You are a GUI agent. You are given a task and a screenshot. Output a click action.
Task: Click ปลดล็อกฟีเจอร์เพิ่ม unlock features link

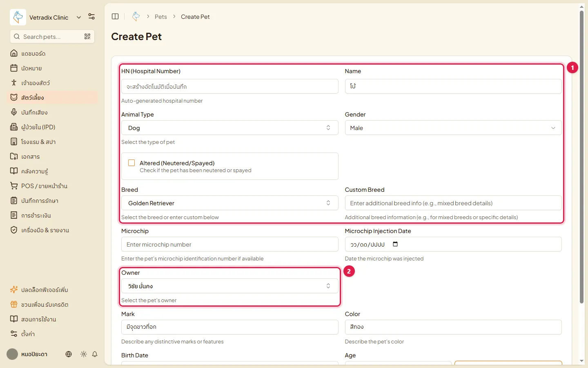coord(52,290)
